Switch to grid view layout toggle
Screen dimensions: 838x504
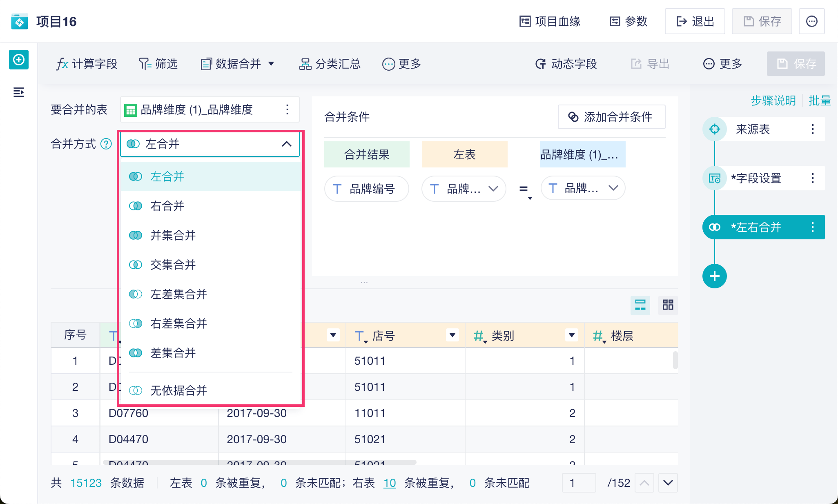click(x=668, y=305)
